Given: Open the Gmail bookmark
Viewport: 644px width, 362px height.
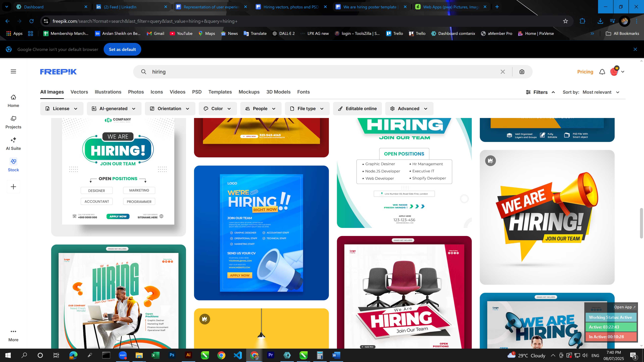Looking at the screenshot, I should pyautogui.click(x=155, y=34).
